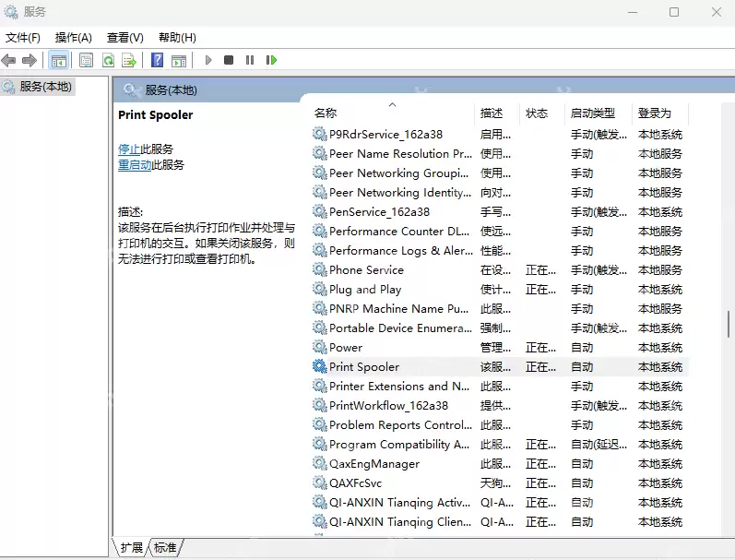Click 天狗... description in QAXFcSvc row

click(x=495, y=483)
